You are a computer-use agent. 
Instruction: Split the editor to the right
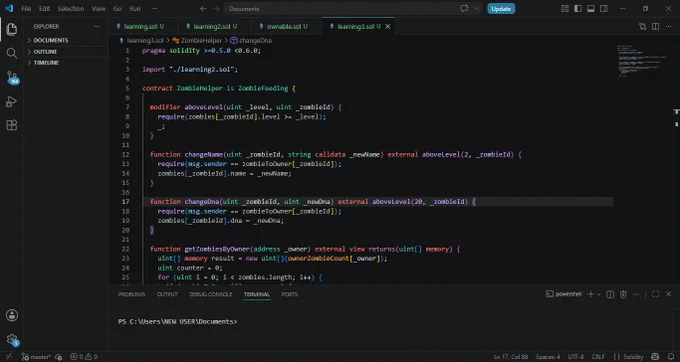point(655,26)
